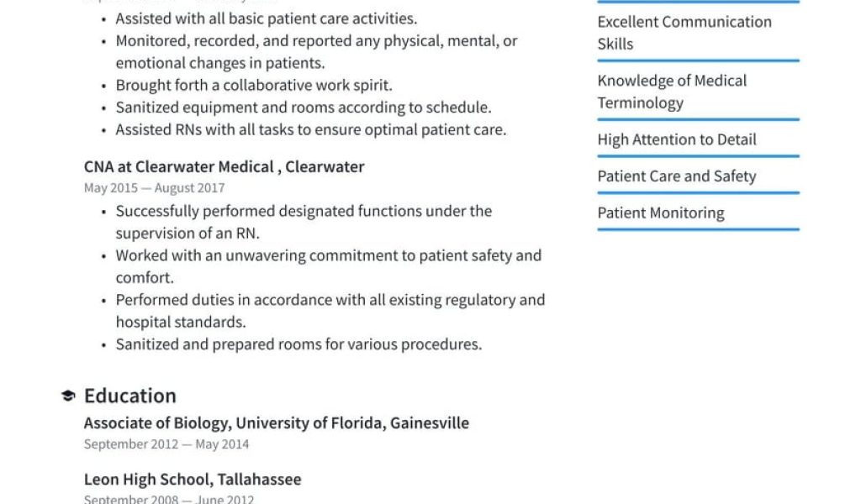Click the skill bar under High Attention to Detail
Screen dimensions: 861x504
[698, 156]
